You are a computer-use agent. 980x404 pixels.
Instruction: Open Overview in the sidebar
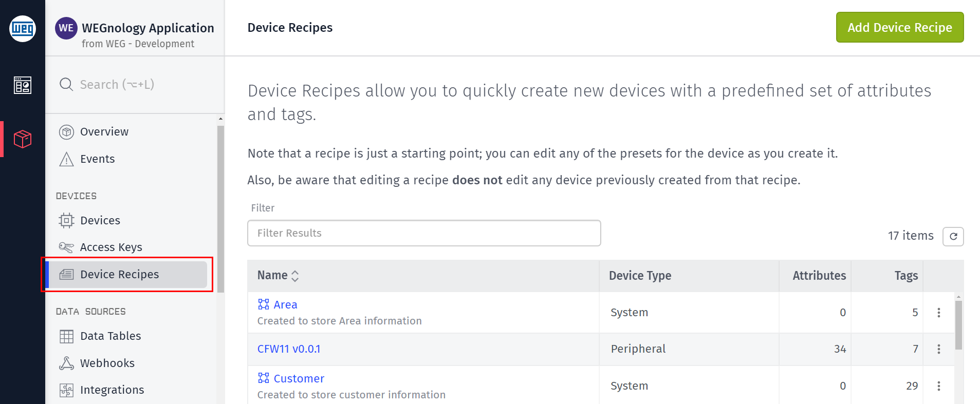click(x=104, y=132)
